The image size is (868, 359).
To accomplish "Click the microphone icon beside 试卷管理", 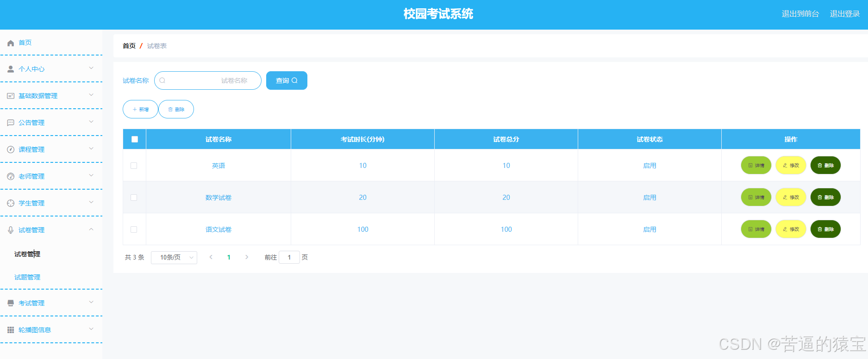I will click(x=11, y=230).
